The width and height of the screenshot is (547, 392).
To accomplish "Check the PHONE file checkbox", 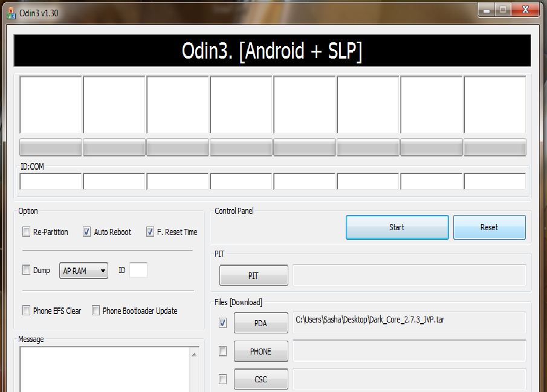I will (x=222, y=351).
